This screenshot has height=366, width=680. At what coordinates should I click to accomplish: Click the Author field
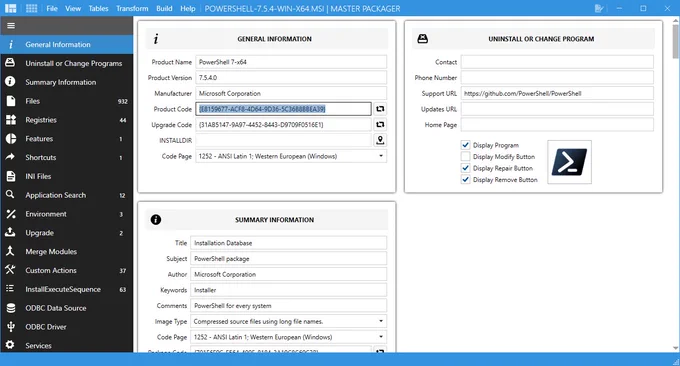[x=288, y=274]
